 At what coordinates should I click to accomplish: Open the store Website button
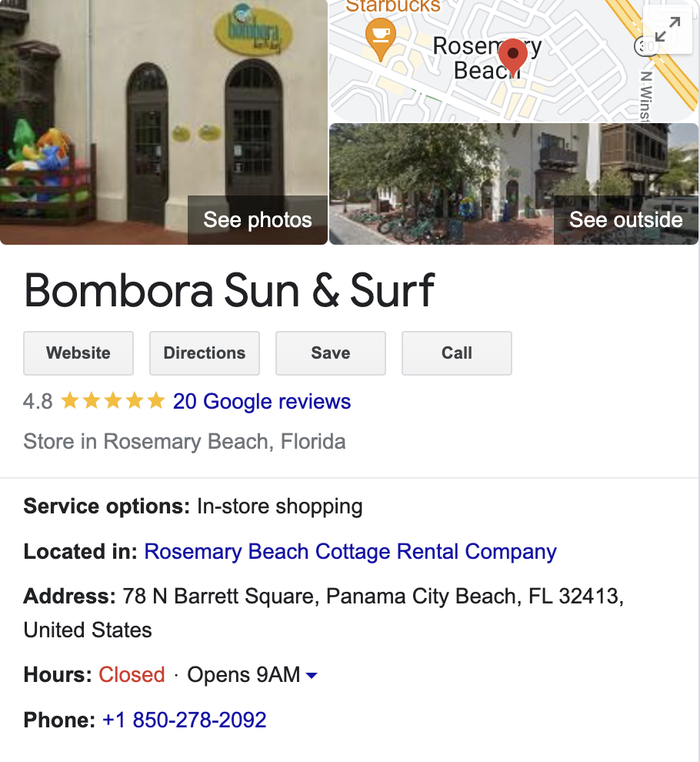[x=78, y=353]
